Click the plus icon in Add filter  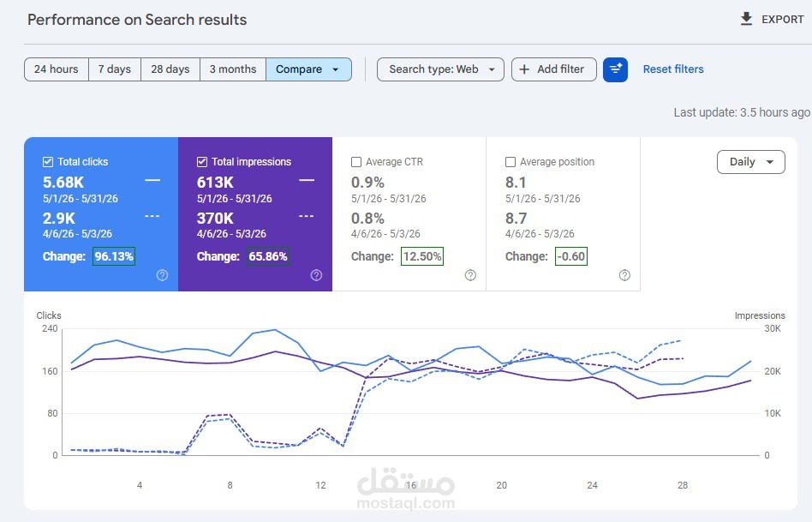(524, 69)
